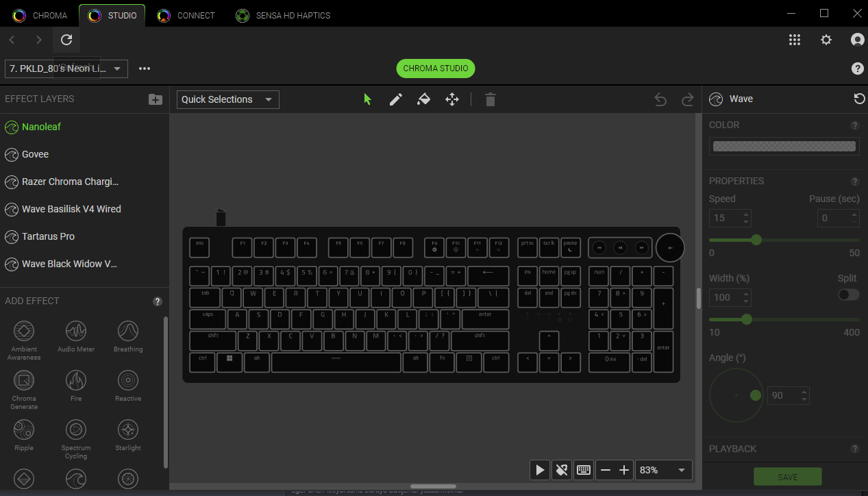Open the app launcher grid icon

(x=795, y=40)
